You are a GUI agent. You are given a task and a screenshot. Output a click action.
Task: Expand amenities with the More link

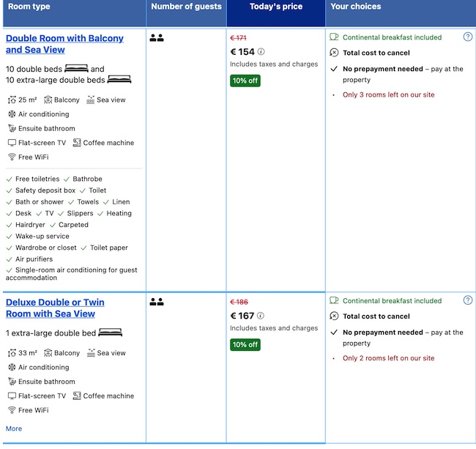pos(14,428)
